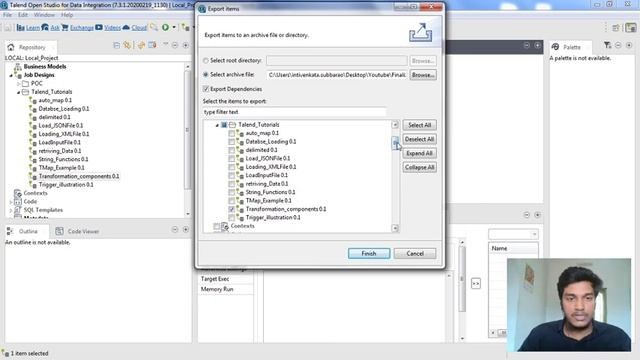Viewport: 640px width, 360px height.
Task: Switch to the Outline tab
Action: click(x=28, y=231)
